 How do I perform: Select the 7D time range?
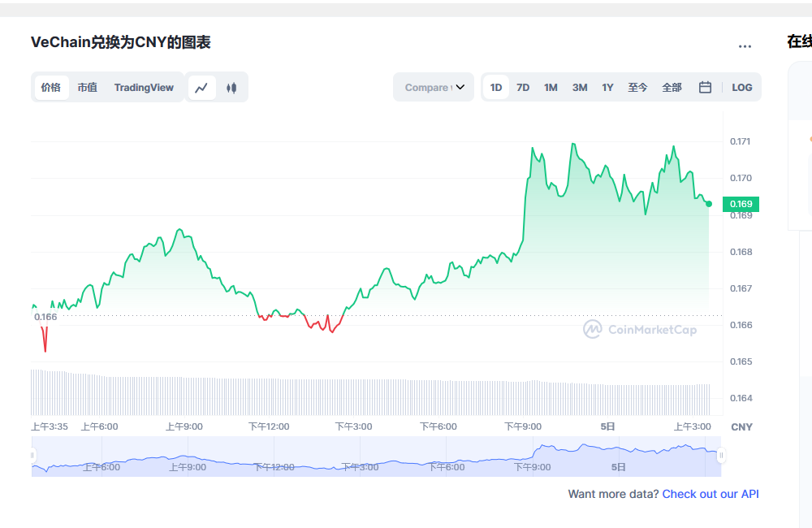[523, 87]
